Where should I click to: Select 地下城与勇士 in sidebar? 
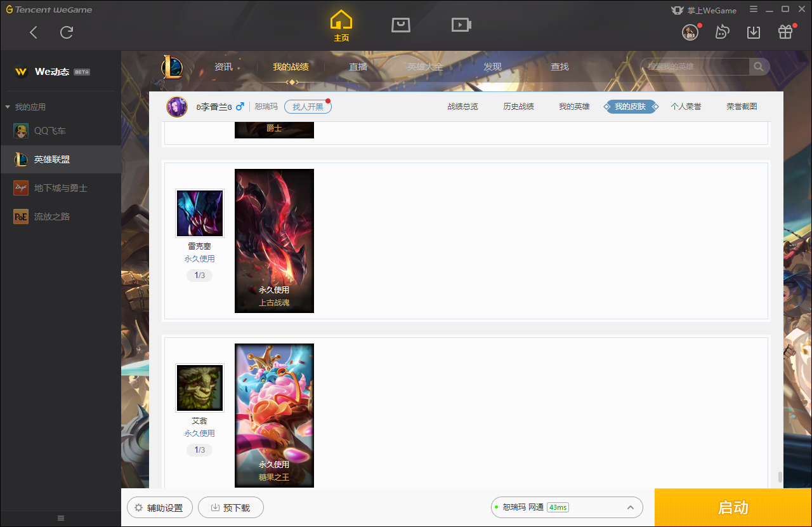(60, 188)
